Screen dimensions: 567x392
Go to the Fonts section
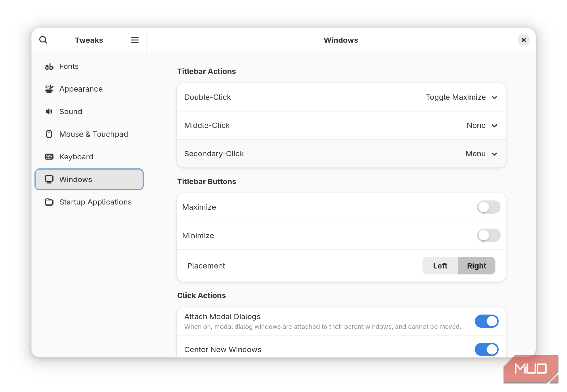pos(89,66)
